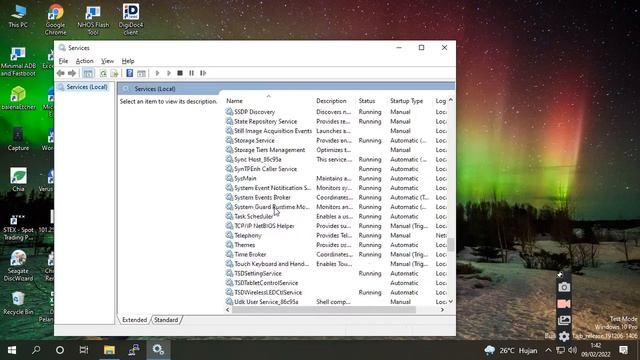Click the horizontal scrollbar left arrow
Image resolution: width=640 pixels, height=360 pixels.
coord(228,310)
